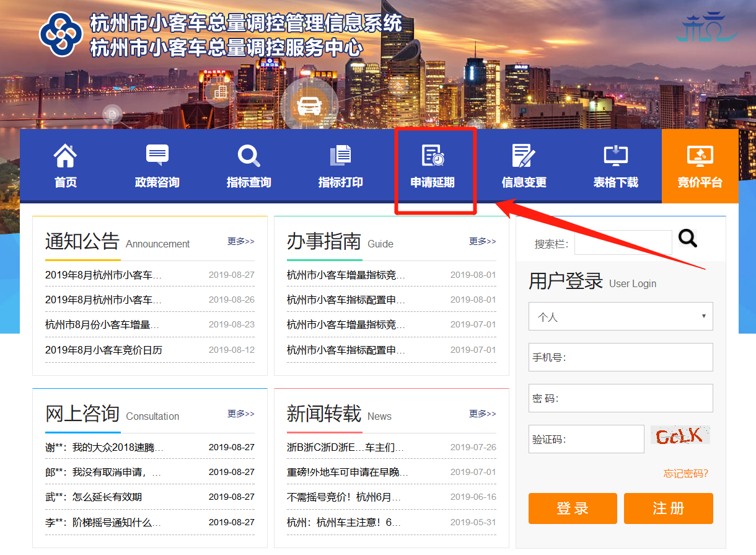The image size is (756, 555).
Task: Expand the 个人 user type dropdown
Action: (620, 316)
